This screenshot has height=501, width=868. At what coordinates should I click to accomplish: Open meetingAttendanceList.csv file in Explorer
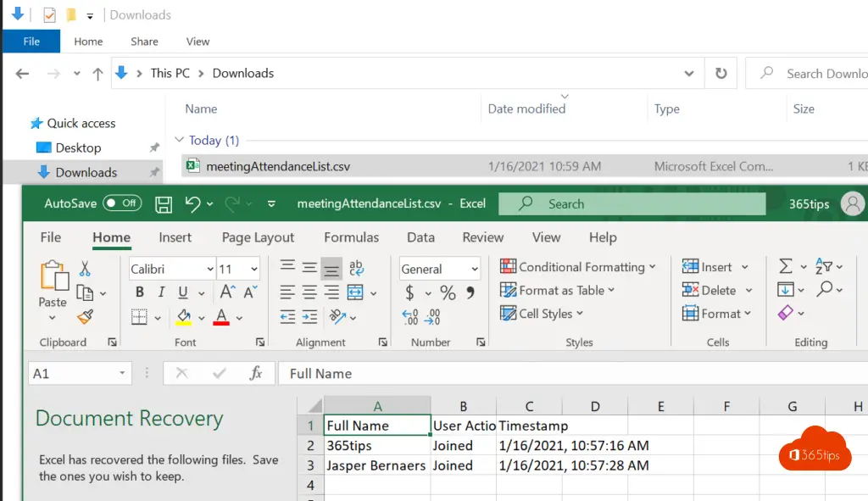[x=278, y=166]
